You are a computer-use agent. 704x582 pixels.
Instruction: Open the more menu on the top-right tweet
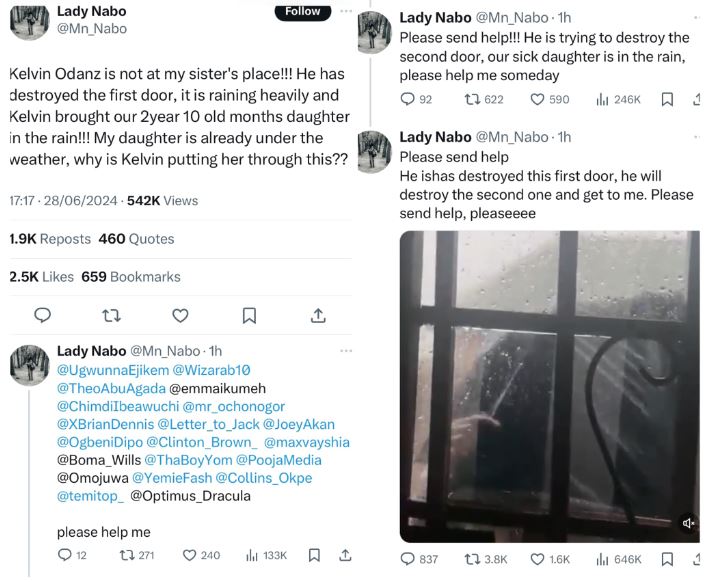point(690,17)
